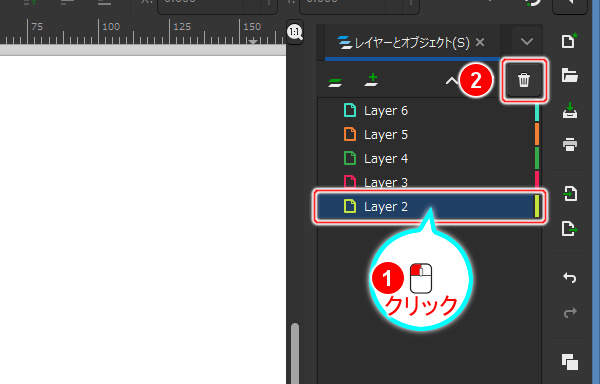Click the add new layer icon
Screen dimensions: 600x384
tap(372, 80)
